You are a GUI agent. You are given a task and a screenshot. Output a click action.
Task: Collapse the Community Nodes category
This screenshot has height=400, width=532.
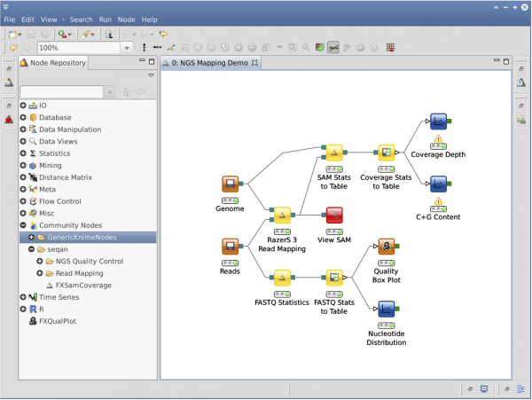click(23, 225)
